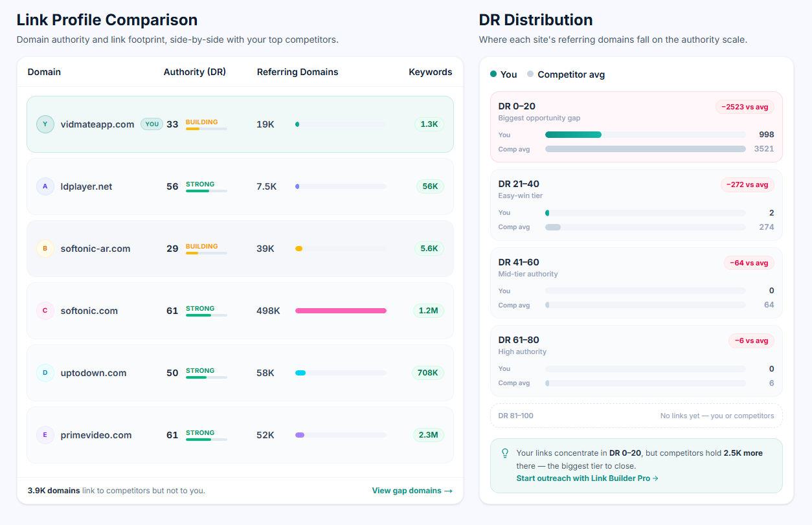The image size is (812, 525).
Task: Click the C avatar icon for softonic.com
Action: point(45,311)
